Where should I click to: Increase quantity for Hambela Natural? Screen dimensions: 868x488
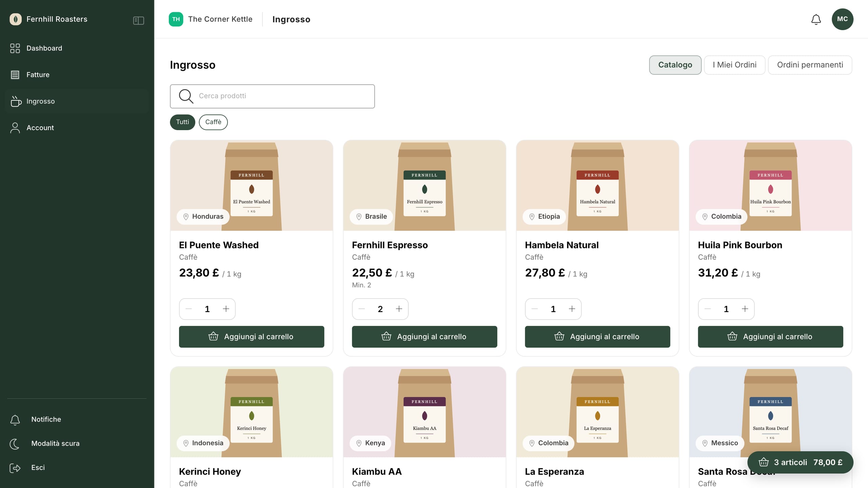[x=572, y=309]
